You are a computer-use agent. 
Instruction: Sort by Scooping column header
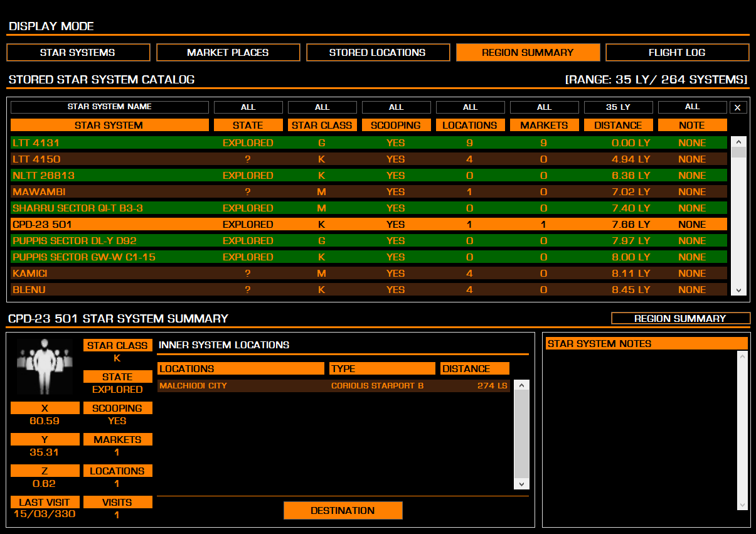396,125
